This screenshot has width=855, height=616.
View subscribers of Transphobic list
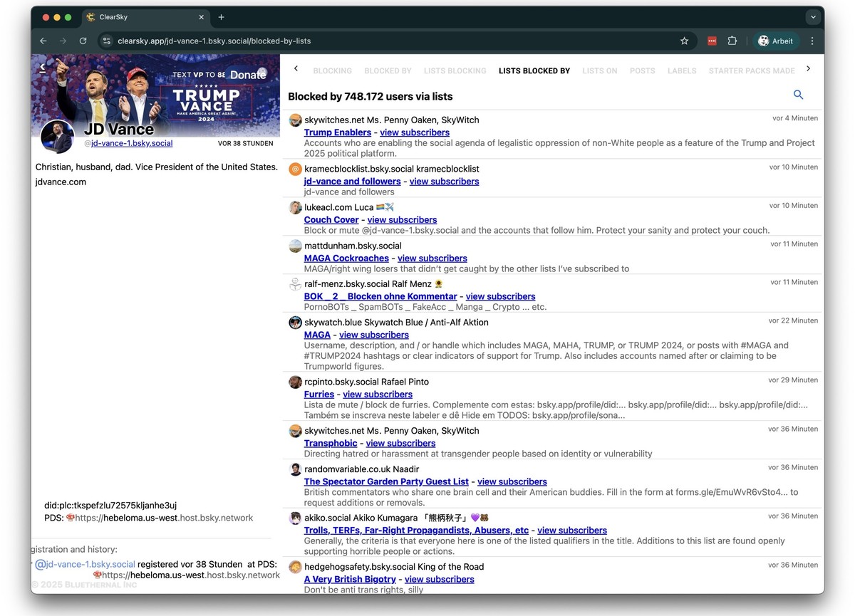click(400, 444)
